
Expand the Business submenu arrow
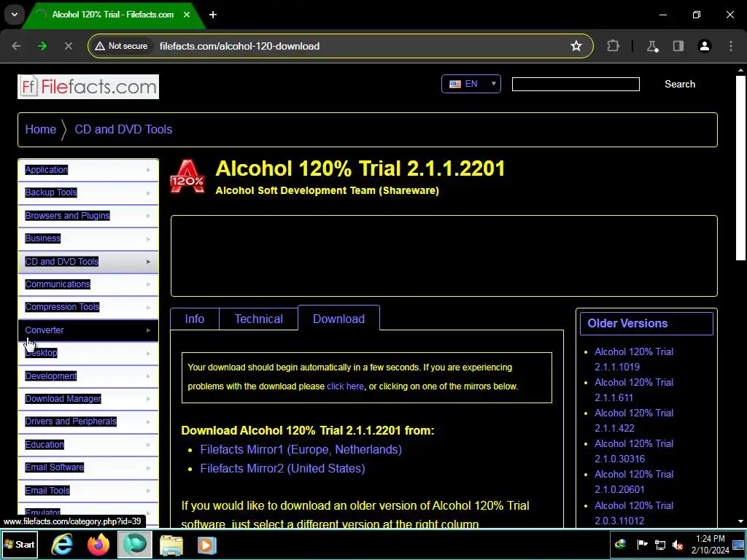[x=149, y=238]
